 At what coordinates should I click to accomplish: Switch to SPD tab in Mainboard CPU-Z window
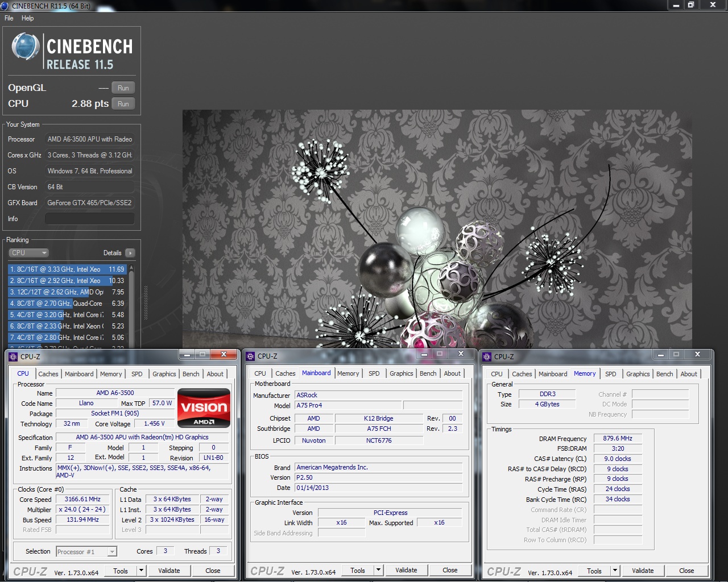click(374, 373)
